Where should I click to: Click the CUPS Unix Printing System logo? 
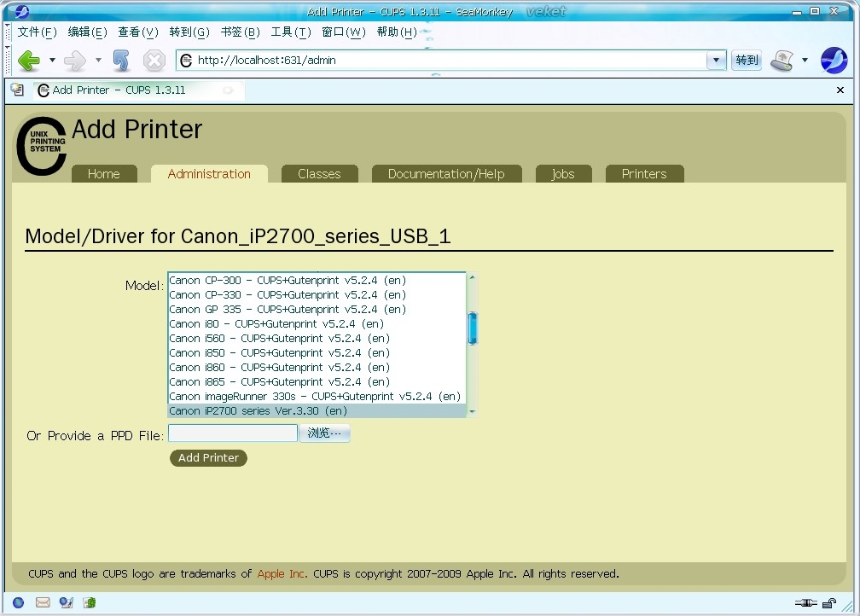click(41, 146)
